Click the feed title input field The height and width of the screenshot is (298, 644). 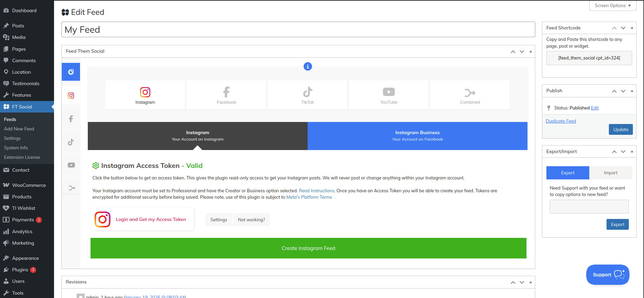pyautogui.click(x=298, y=30)
